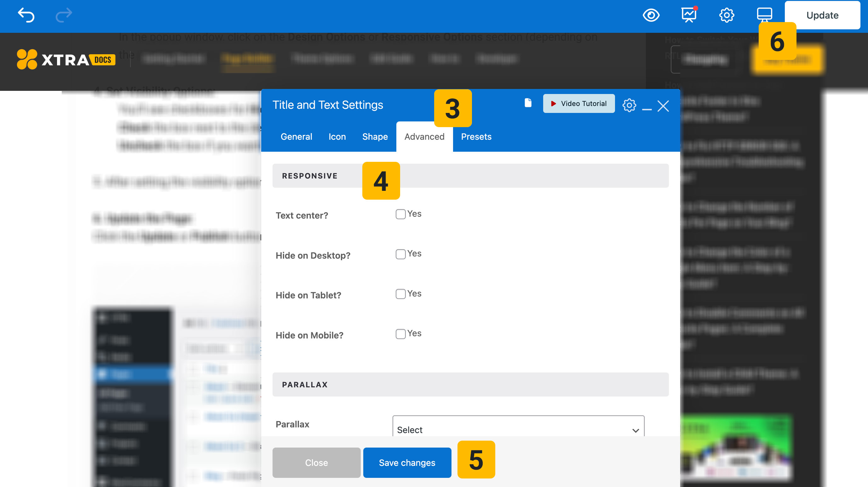Image resolution: width=868 pixels, height=487 pixels.
Task: Switch responsive view via monitor icon
Action: 764,15
